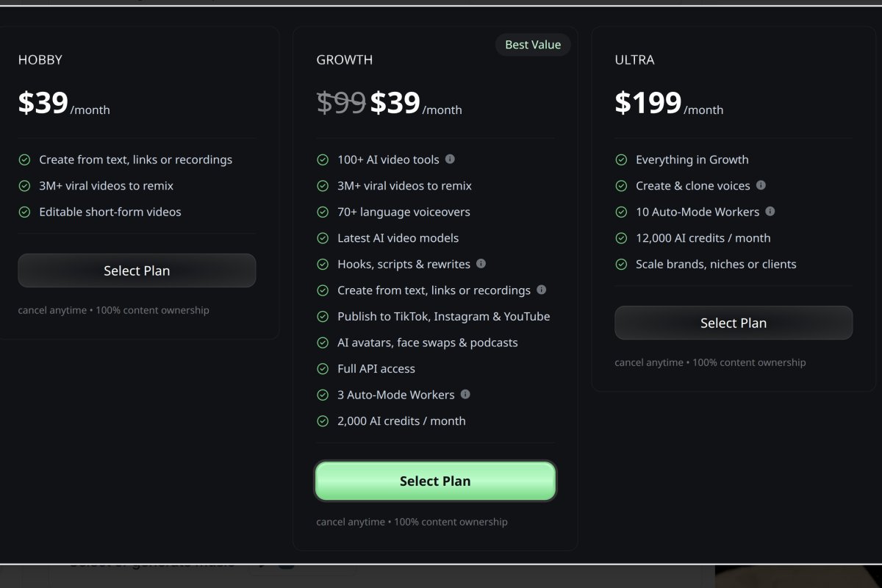
Task: Click info icon next to "3 Auto-Mode Workers"
Action: (465, 394)
